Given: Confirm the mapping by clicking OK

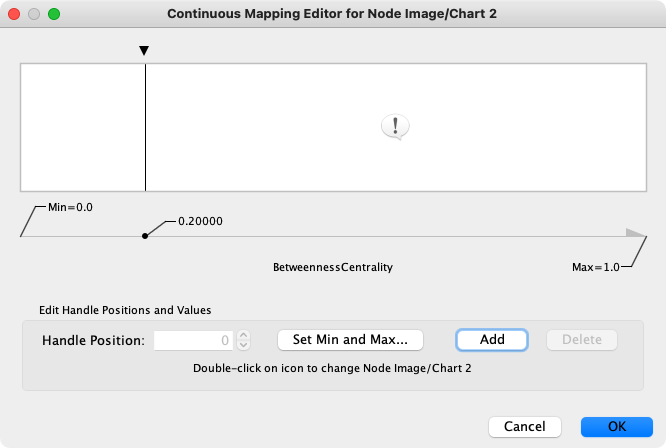Looking at the screenshot, I should pyautogui.click(x=617, y=426).
